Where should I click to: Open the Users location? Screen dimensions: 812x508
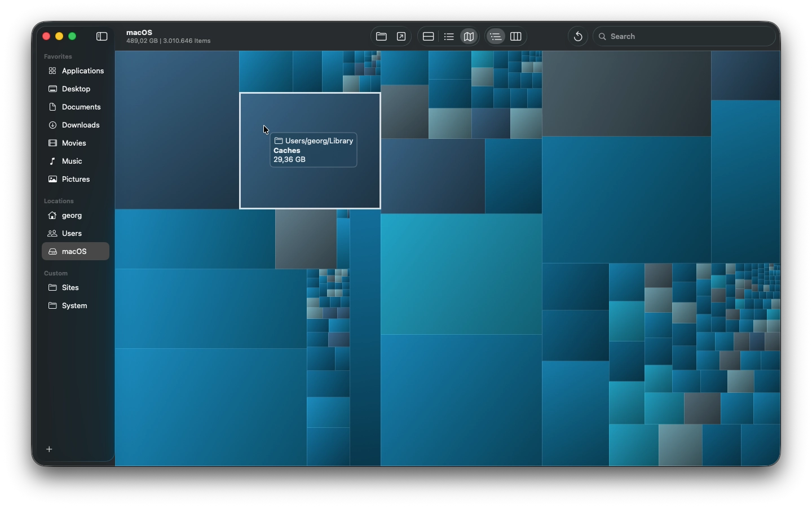[x=76, y=234]
